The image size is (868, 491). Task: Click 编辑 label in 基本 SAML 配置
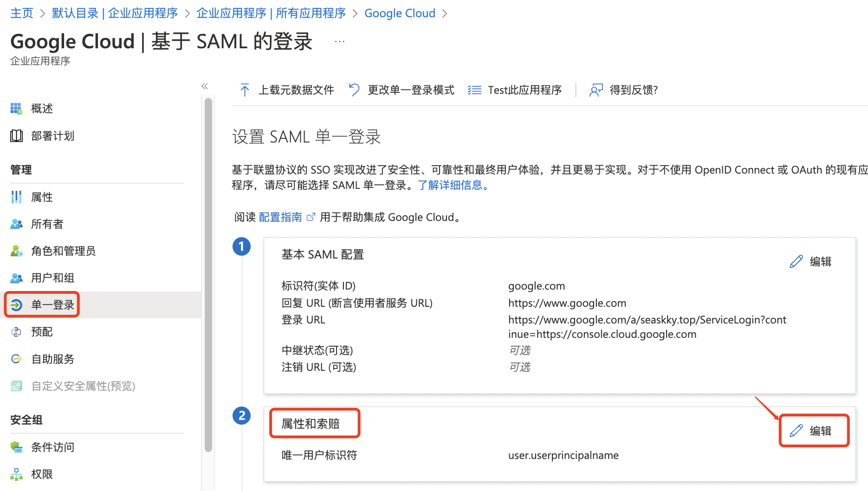click(x=820, y=262)
